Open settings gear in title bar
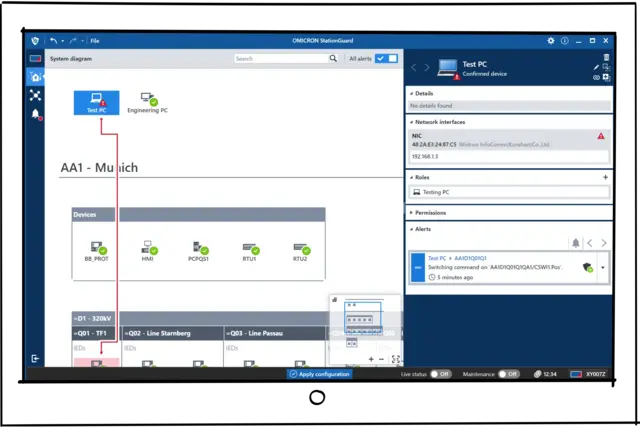The width and height of the screenshot is (640, 427). pos(550,41)
